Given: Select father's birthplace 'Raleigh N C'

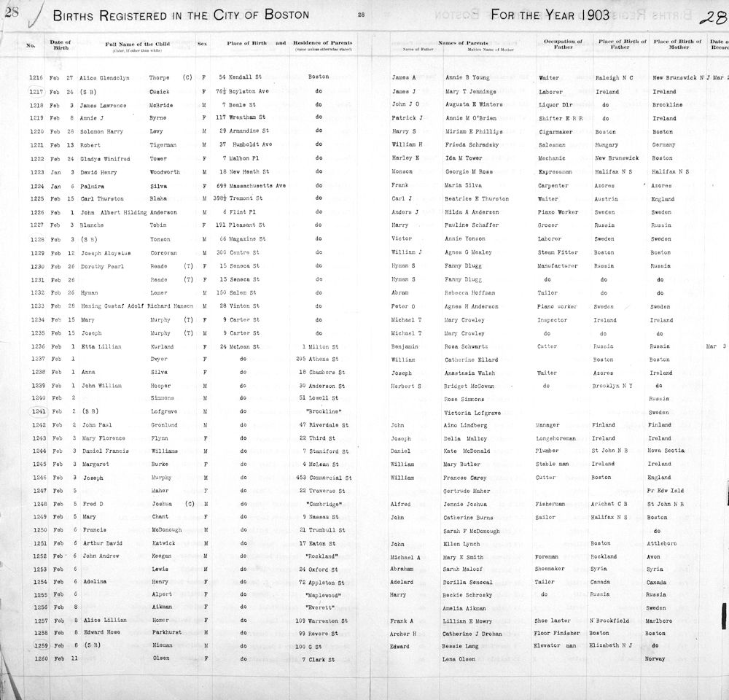Looking at the screenshot, I should [614, 78].
